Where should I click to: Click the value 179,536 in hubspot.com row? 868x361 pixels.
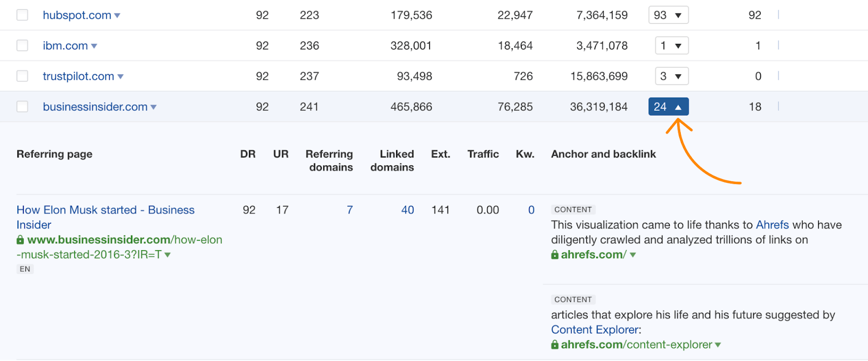[411, 15]
